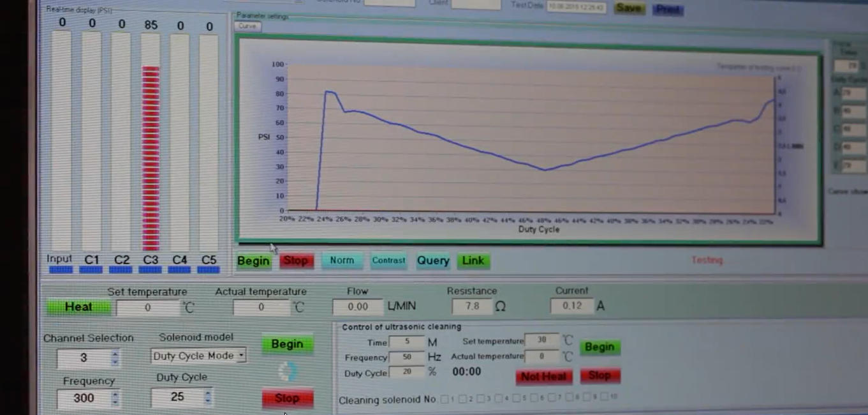The width and height of the screenshot is (868, 415).
Task: Click the ultrasonic Frequency field showing 50
Action: pos(407,358)
